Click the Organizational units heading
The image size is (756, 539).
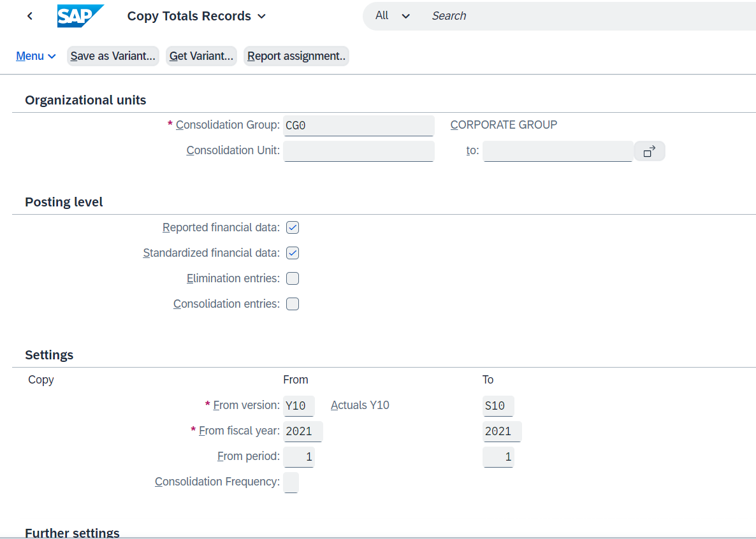(85, 100)
